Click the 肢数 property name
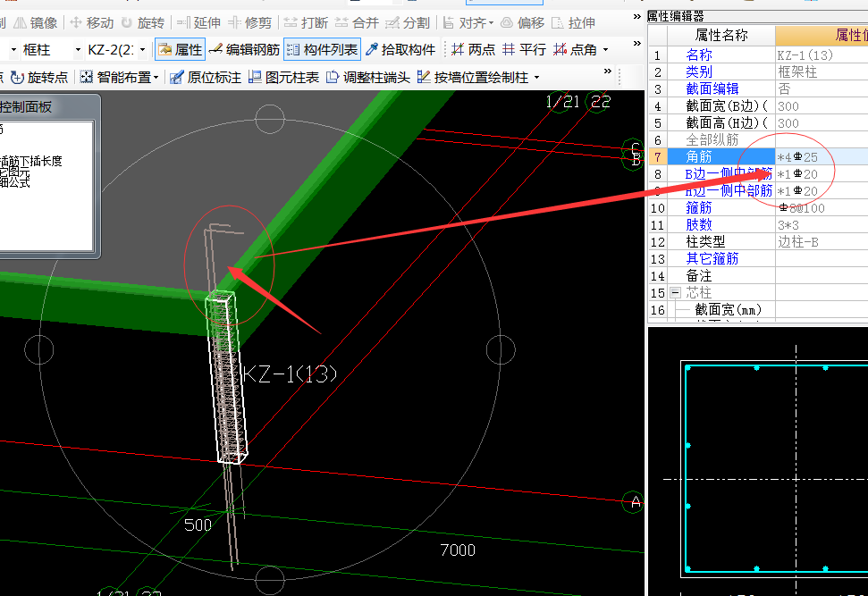Image resolution: width=868 pixels, height=596 pixels. pyautogui.click(x=699, y=224)
